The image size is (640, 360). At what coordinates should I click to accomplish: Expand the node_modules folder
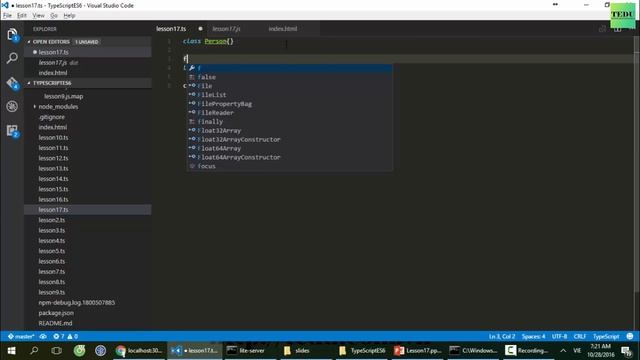coord(58,107)
